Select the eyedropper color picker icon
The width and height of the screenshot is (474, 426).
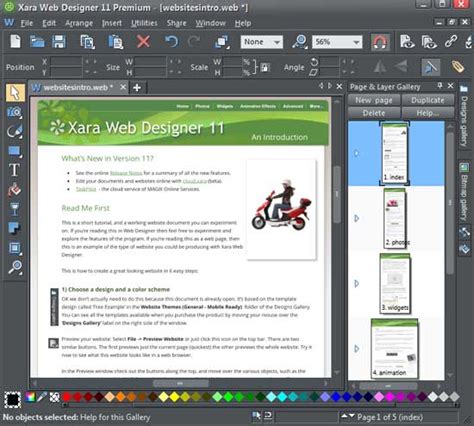tap(42, 397)
